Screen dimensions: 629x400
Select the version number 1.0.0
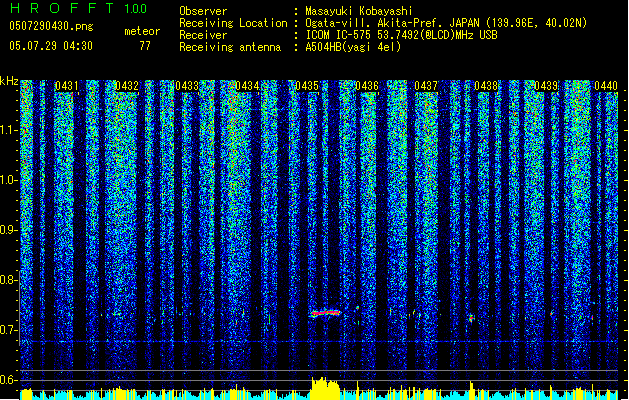pos(135,9)
